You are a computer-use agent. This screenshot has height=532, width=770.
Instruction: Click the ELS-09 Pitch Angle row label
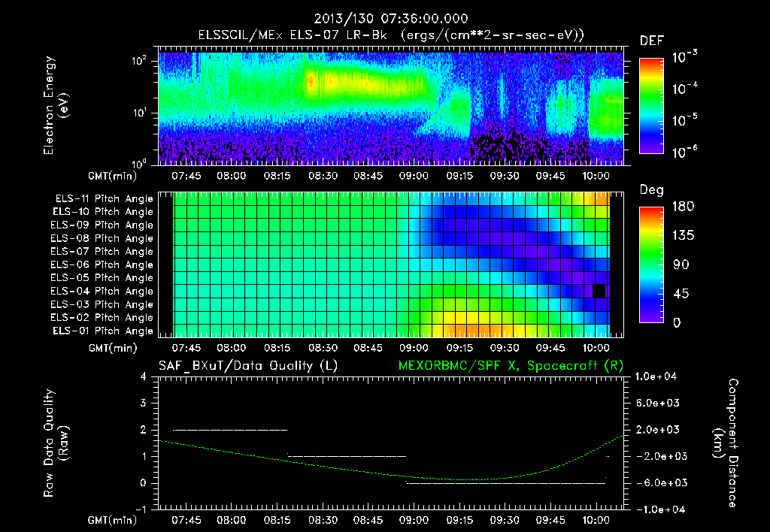coord(102,225)
